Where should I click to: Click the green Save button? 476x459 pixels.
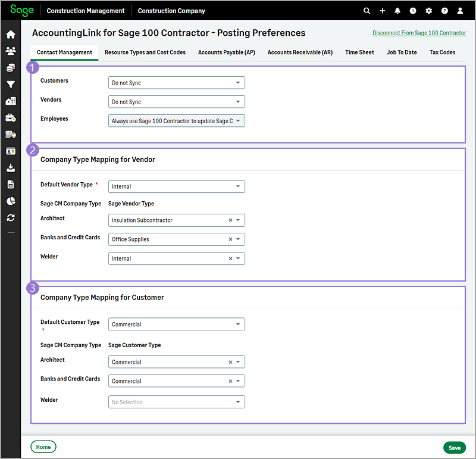pyautogui.click(x=454, y=448)
